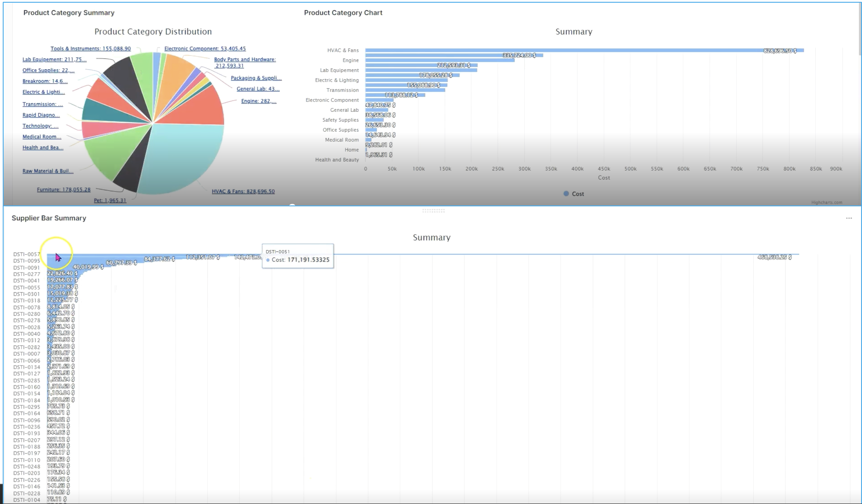
Task: Open the Supplier Bar Summary ellipsis menu
Action: tap(848, 218)
